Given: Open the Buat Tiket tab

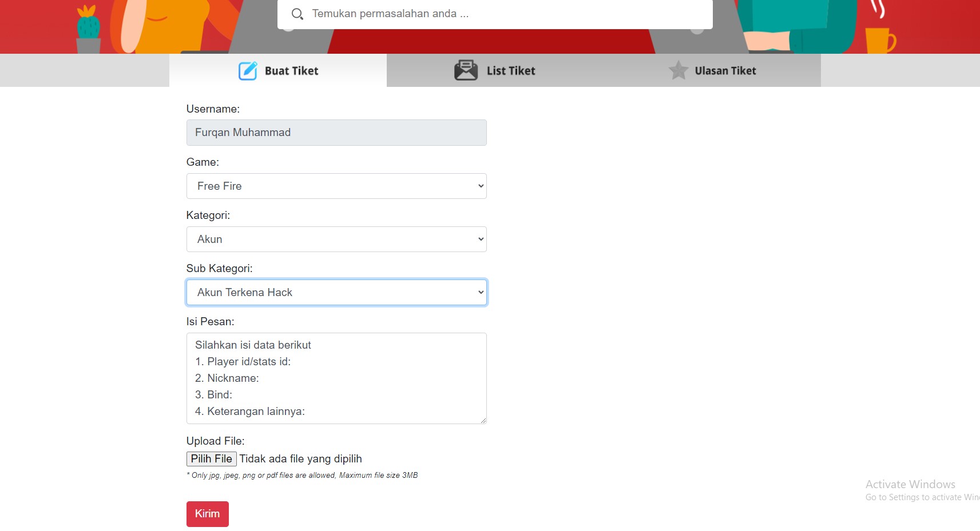Looking at the screenshot, I should click(278, 70).
